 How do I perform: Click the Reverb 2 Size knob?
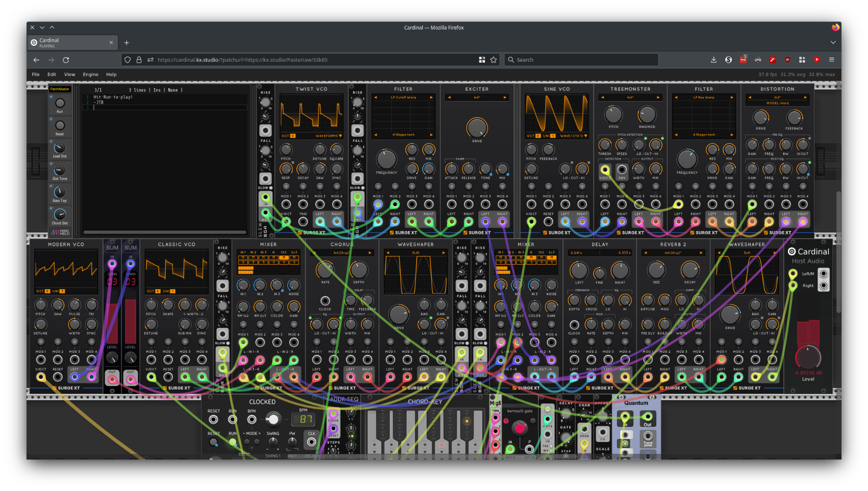click(656, 270)
